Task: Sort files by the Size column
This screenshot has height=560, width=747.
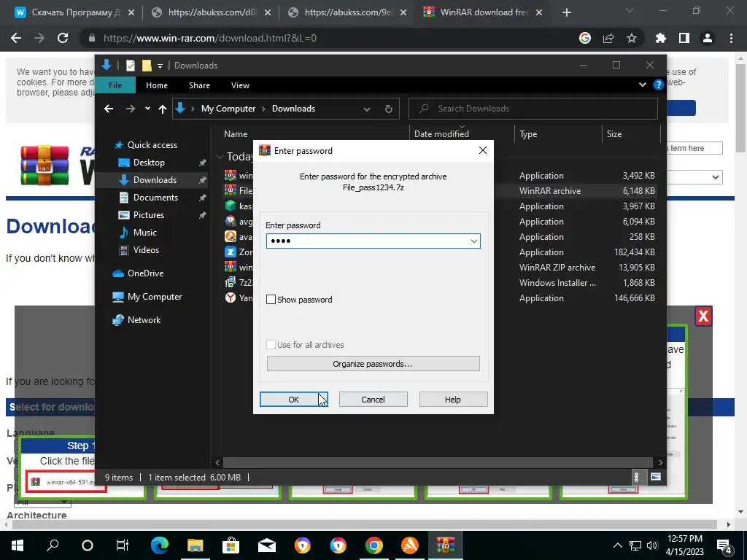Action: pyautogui.click(x=614, y=134)
